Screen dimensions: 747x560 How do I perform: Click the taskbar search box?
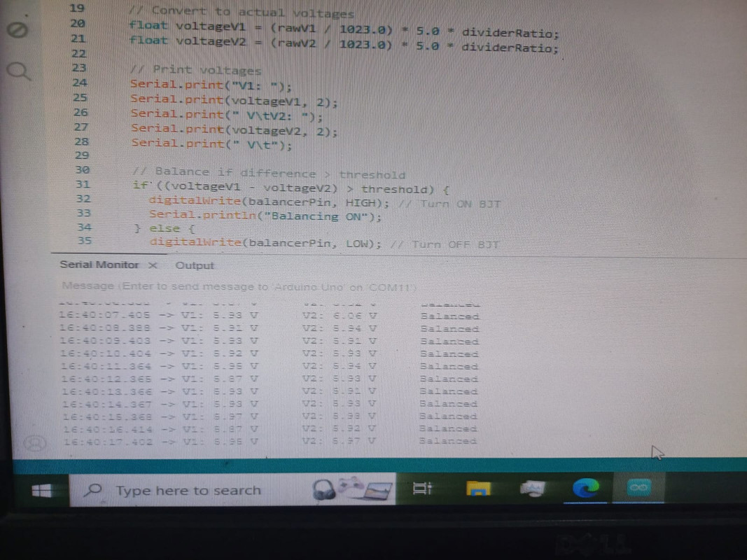click(232, 489)
